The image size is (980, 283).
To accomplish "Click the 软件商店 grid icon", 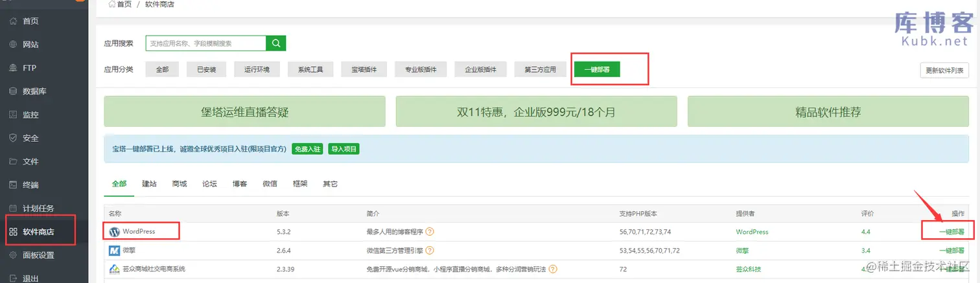I will [x=13, y=232].
